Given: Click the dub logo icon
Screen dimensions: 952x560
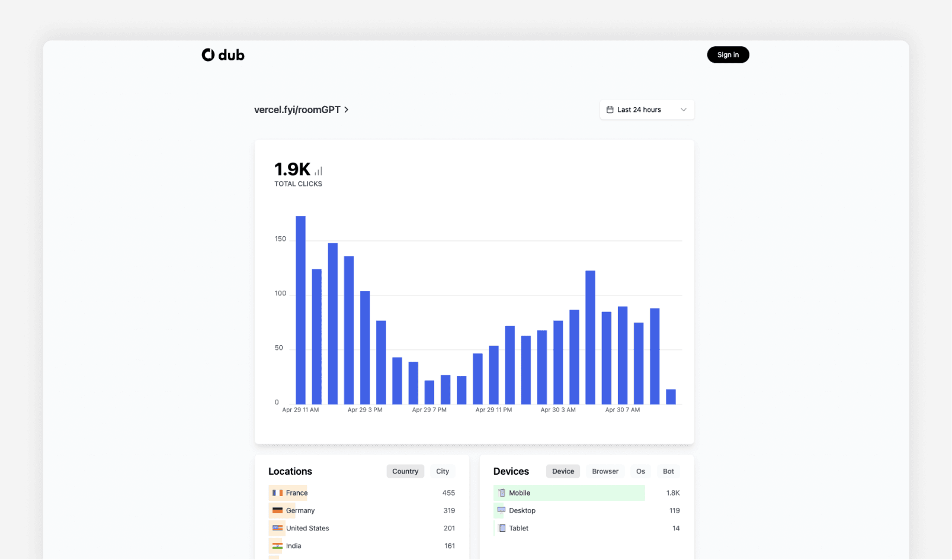Looking at the screenshot, I should click(x=208, y=54).
